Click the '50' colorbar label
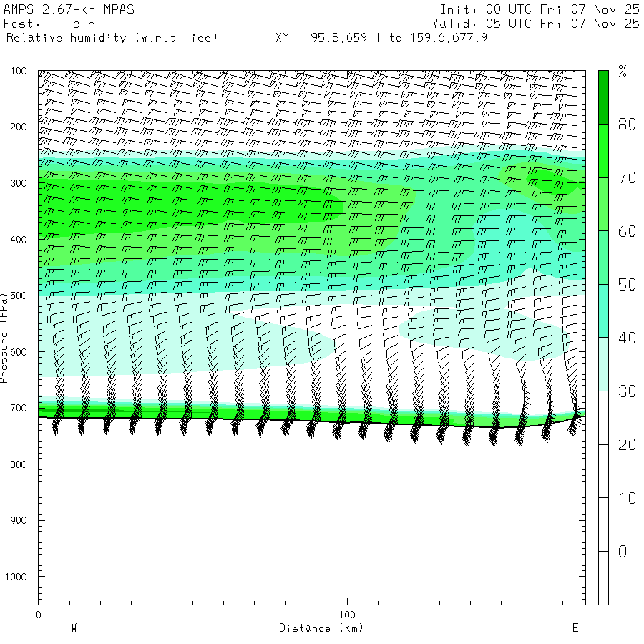Screen dimensions: 644x644 coord(627,285)
